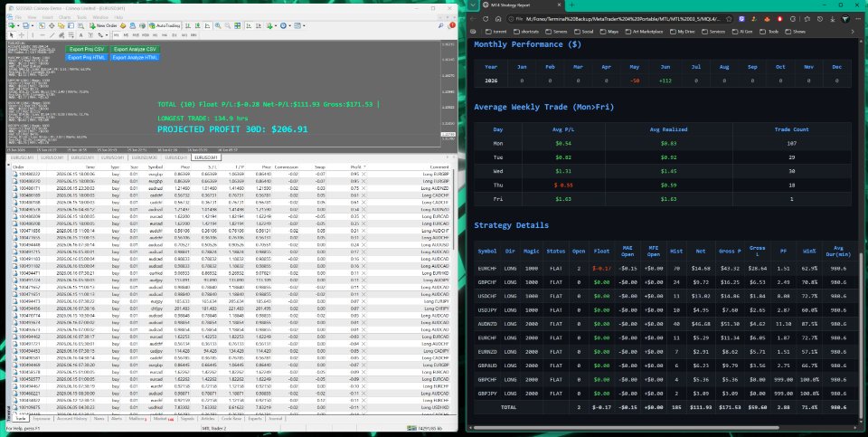Click the Navigator star-folder toolbar icon
This screenshot has height=437, width=868.
click(x=61, y=25)
